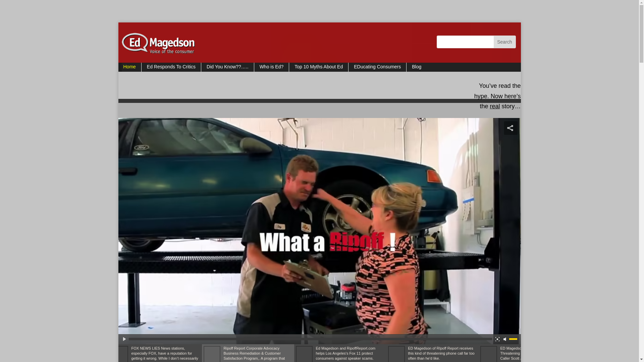This screenshot has width=644, height=362.
Task: Open thumbnail next to threatening phone call item
Action: click(x=396, y=354)
